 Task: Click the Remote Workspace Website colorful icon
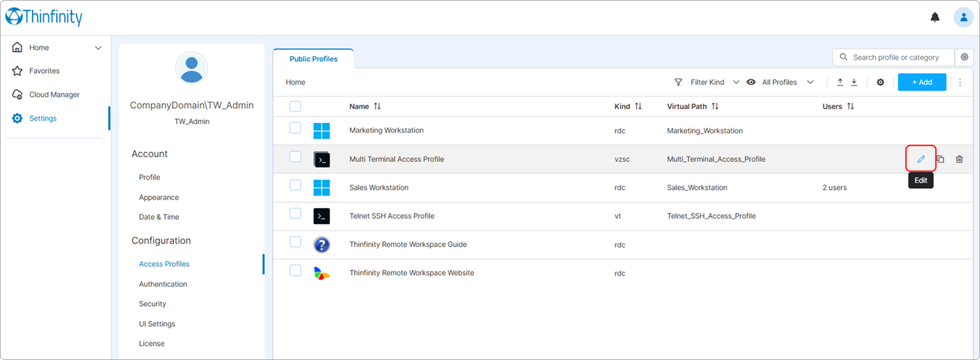point(321,273)
